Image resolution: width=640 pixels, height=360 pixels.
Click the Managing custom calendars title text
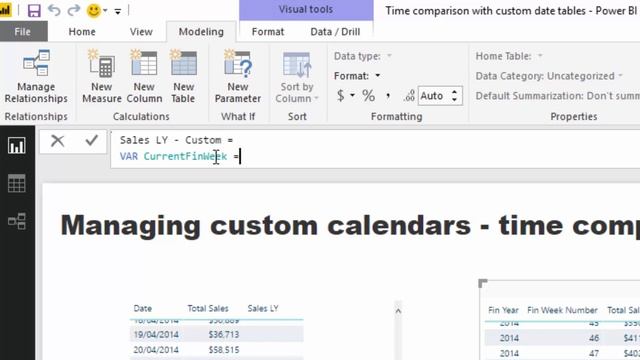click(350, 225)
